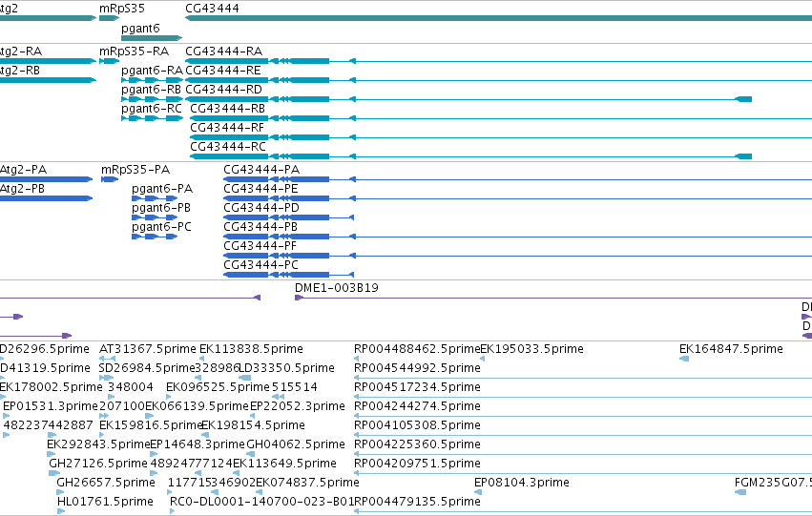Select the RP004244274.5prime feature label
The image size is (812, 516).
[417, 407]
